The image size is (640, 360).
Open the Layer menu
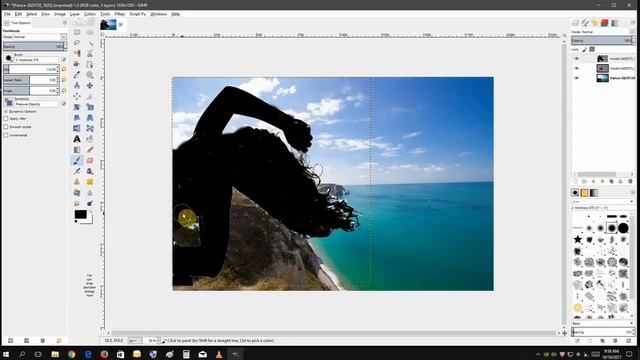point(75,14)
